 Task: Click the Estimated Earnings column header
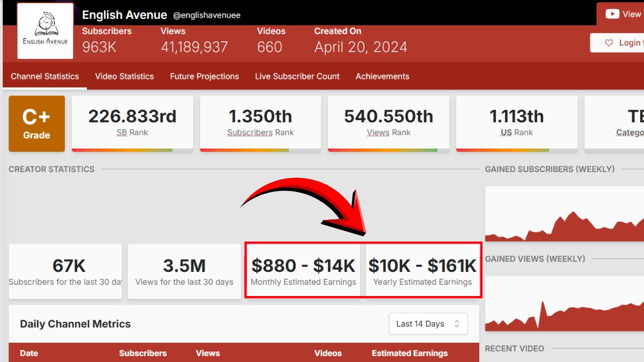(x=409, y=353)
